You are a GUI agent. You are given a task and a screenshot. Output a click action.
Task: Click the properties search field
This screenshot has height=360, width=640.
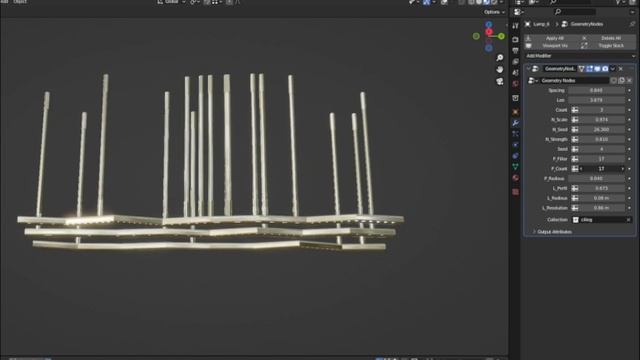pyautogui.click(x=575, y=12)
